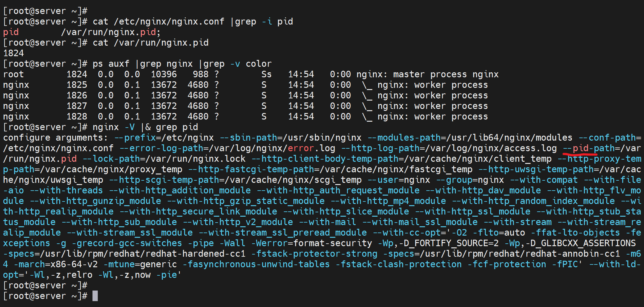Image resolution: width=644 pixels, height=307 pixels.
Task: Click the --with-compat argument
Action: [544, 180]
